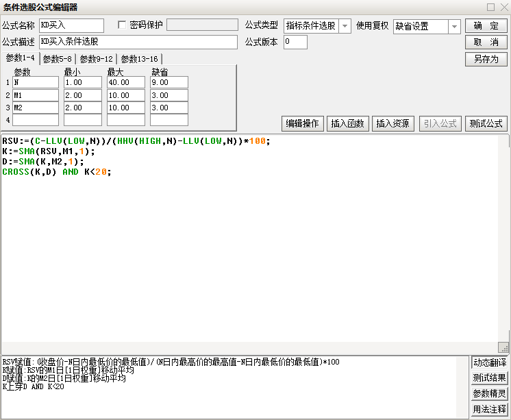Select the 动态翻译 side tab

[490, 362]
